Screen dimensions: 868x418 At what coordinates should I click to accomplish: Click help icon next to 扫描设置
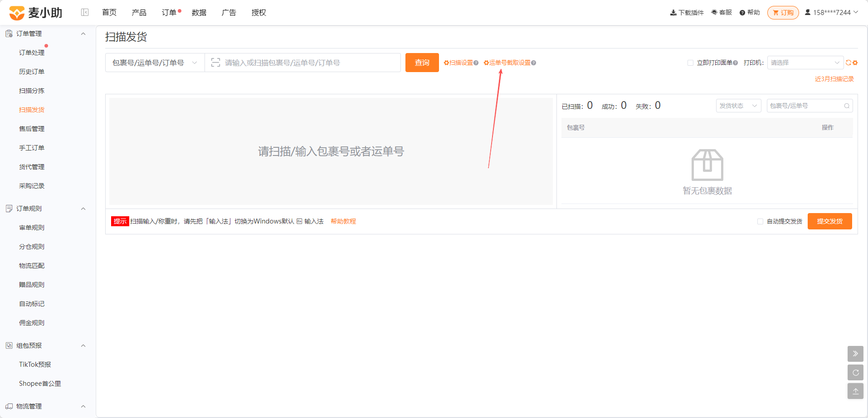click(x=476, y=63)
